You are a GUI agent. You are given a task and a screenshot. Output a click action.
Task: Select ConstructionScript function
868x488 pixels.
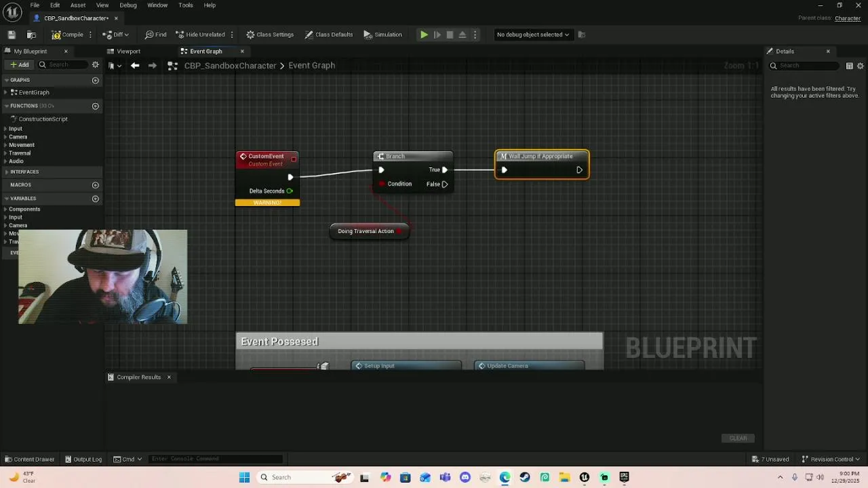pos(43,119)
